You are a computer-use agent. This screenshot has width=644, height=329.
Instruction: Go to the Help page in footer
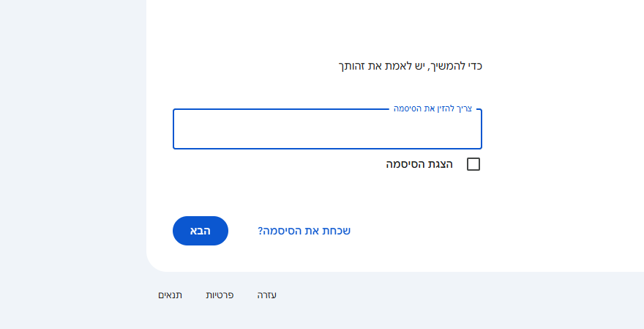pos(267,295)
